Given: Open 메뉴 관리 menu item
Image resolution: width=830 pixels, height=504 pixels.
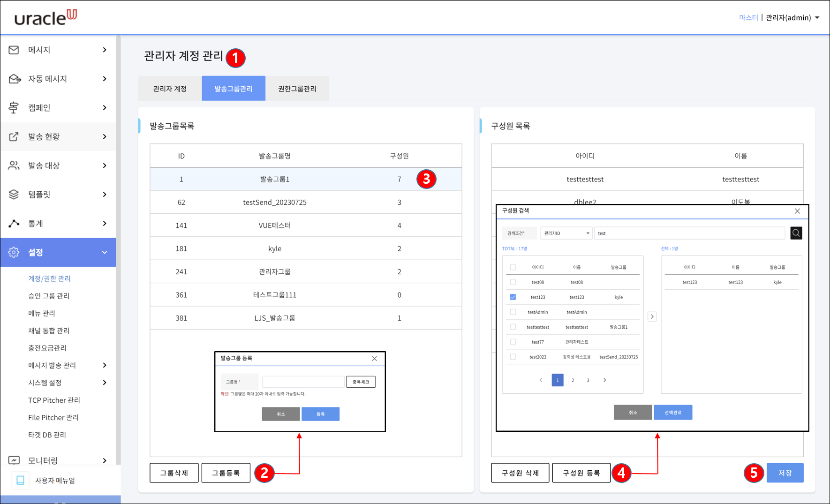Looking at the screenshot, I should click(x=42, y=313).
